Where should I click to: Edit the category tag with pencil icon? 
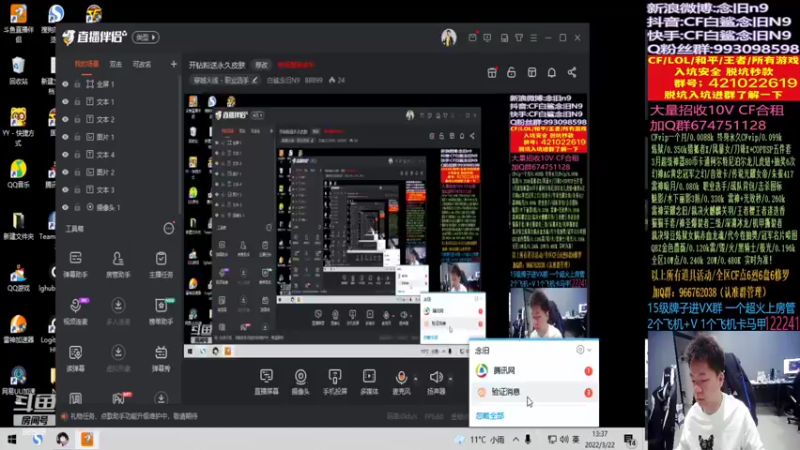[x=255, y=80]
